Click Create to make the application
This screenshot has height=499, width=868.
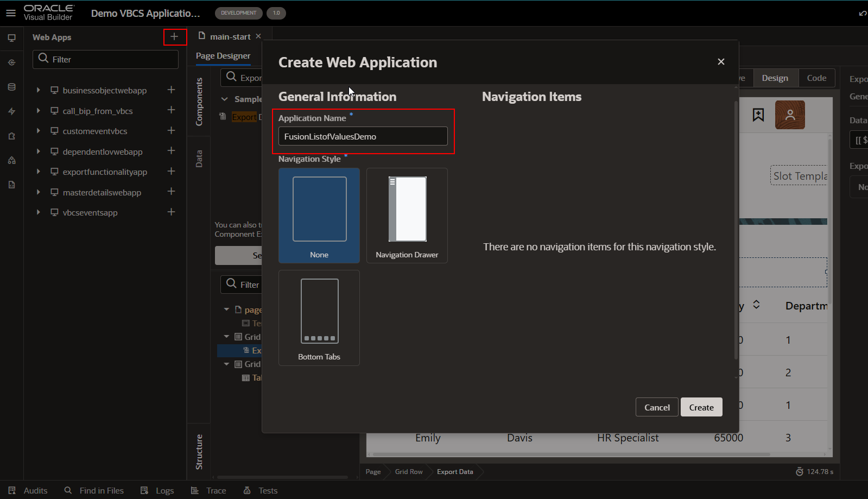coord(701,407)
